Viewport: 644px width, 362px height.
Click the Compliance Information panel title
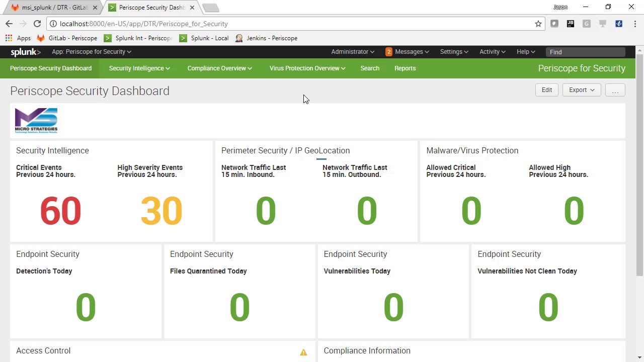pos(367,350)
